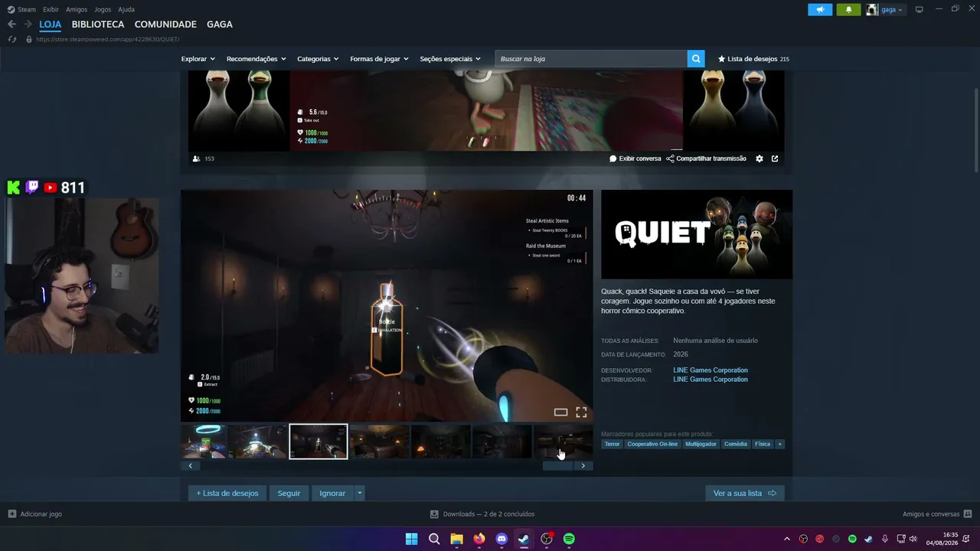Open File Explorer from the taskbar

[x=456, y=539]
